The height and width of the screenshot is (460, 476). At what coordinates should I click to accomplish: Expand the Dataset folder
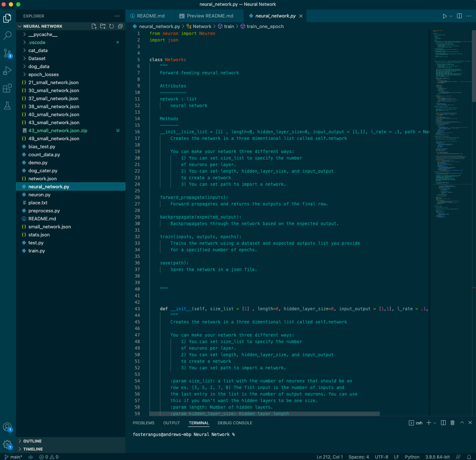(x=37, y=59)
